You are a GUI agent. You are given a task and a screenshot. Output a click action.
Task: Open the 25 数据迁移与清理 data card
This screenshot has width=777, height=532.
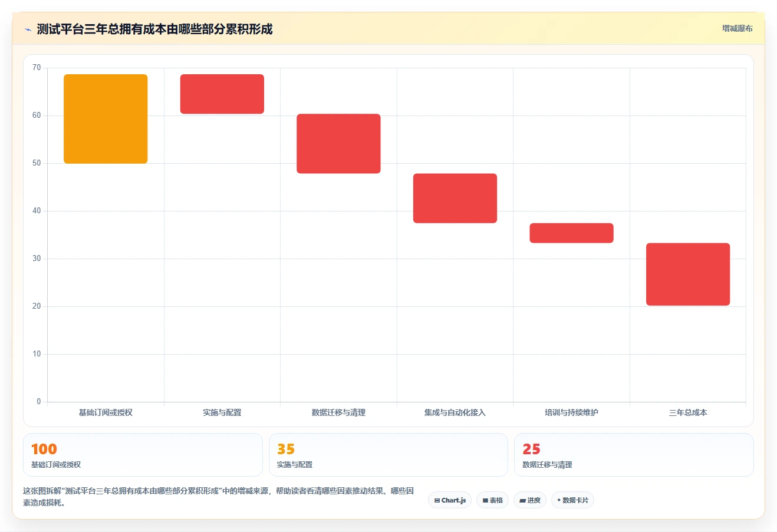[x=634, y=455]
